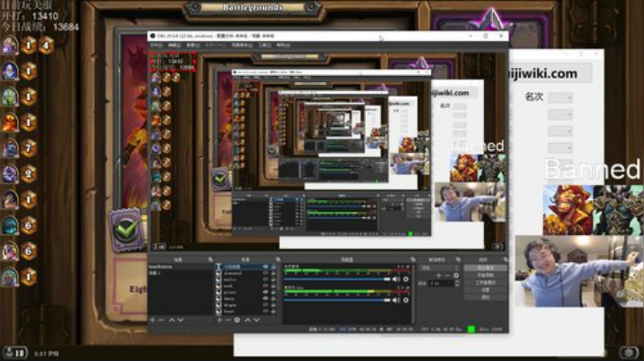Remove selected source with the Sources minus icon
This screenshot has height=361, width=644.
pyautogui.click(x=228, y=320)
